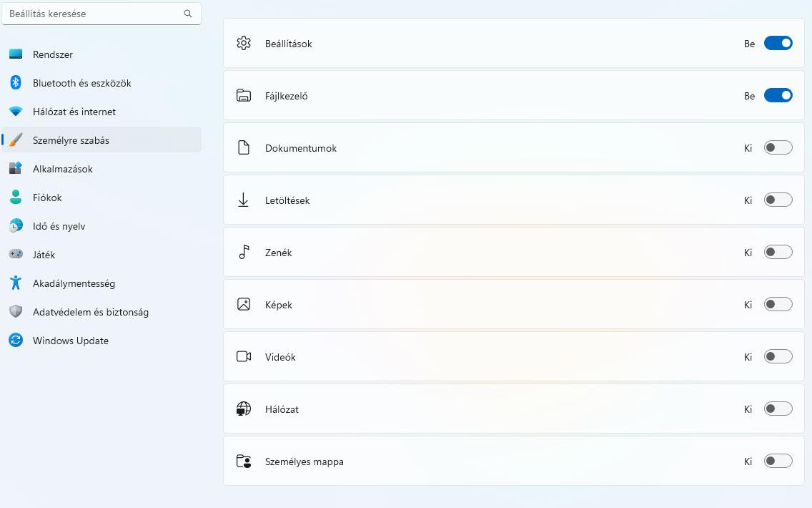Enable the Dokumentumok toggle
The height and width of the screenshot is (508, 812).
[778, 148]
